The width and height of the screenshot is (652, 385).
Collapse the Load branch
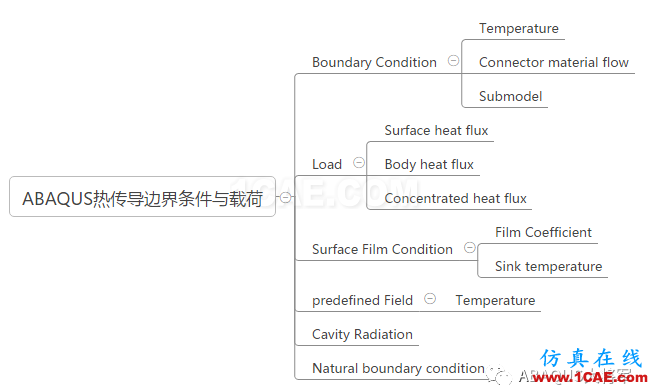pyautogui.click(x=359, y=163)
